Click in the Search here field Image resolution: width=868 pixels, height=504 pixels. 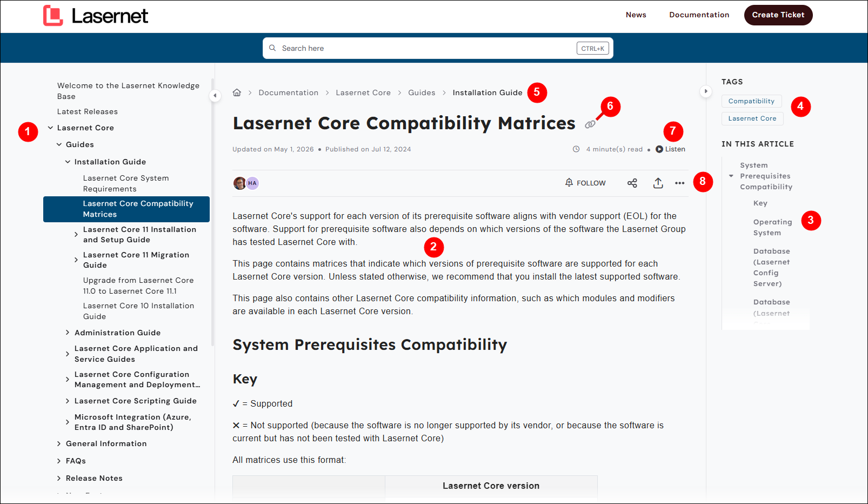coord(438,48)
